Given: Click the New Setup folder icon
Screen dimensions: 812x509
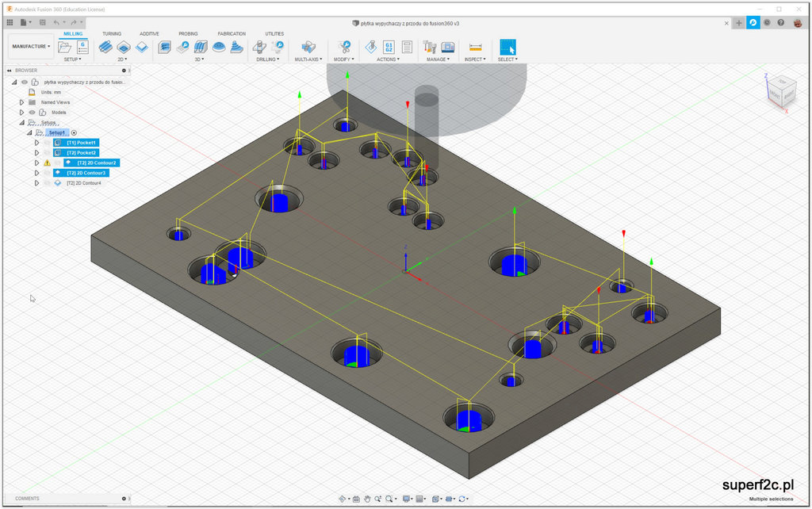Looking at the screenshot, I should 65,48.
